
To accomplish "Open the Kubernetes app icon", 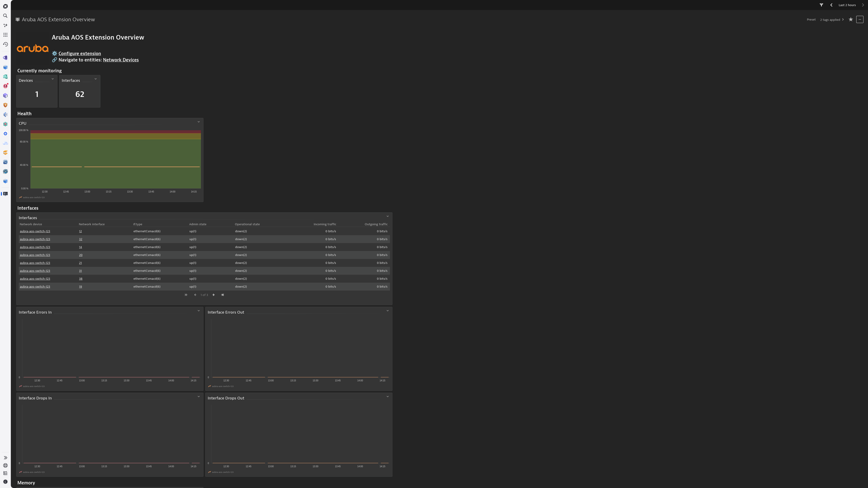I will click(5, 134).
